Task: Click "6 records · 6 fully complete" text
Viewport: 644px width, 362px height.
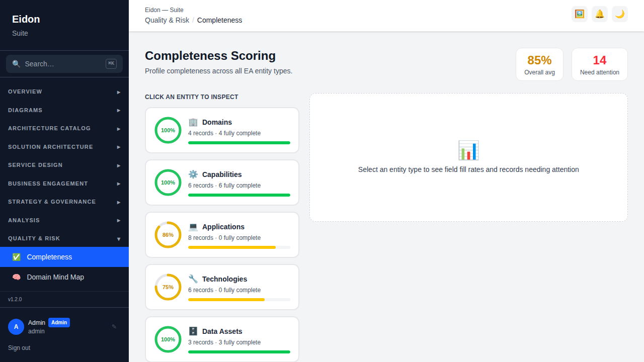Action: 224,186
